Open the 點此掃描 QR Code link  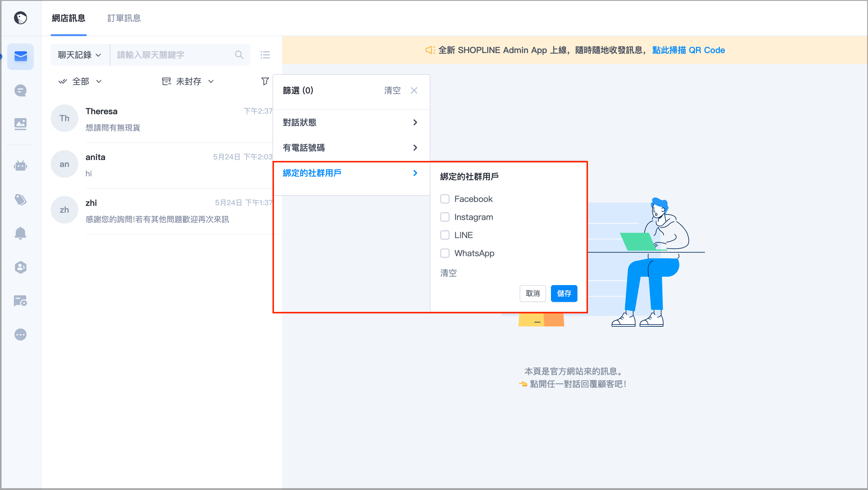(688, 50)
